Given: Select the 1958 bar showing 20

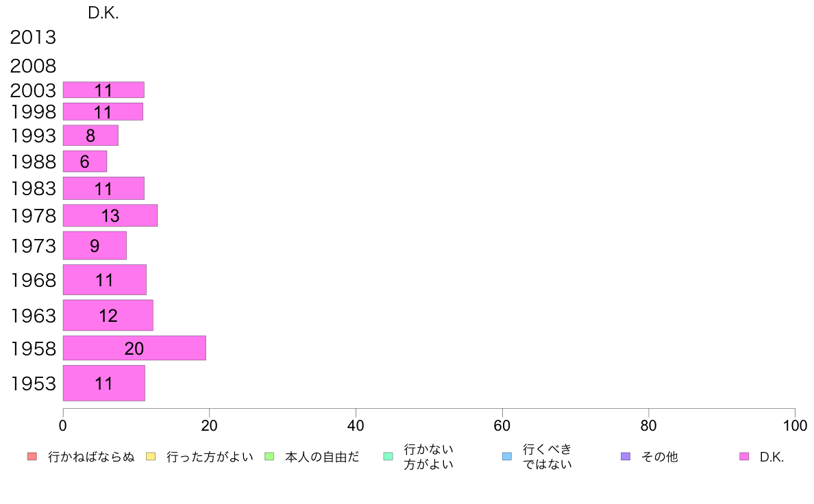Looking at the screenshot, I should 134,349.
